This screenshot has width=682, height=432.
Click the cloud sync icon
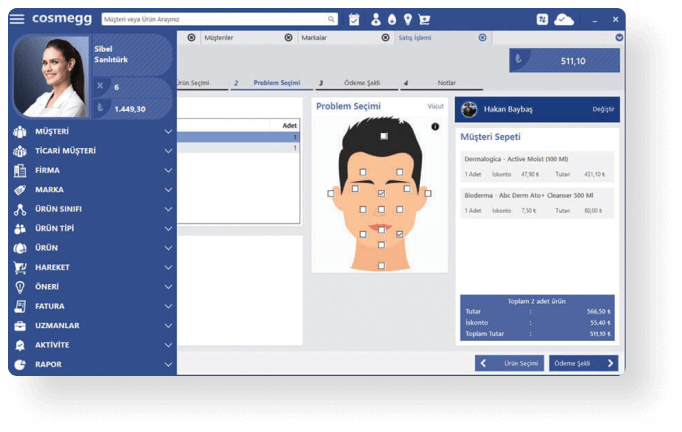tap(564, 19)
